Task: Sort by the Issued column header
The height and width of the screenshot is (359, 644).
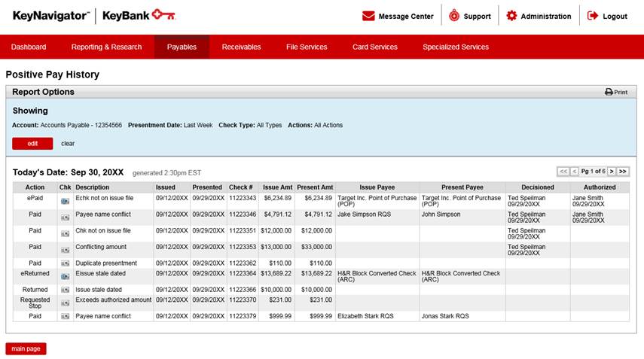Action: (166, 187)
